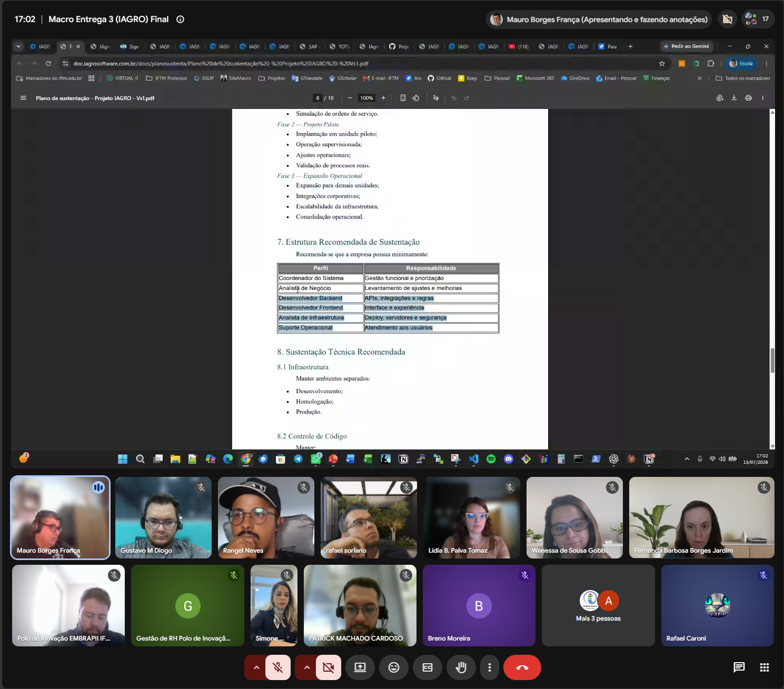Leave the call with red button
Screen dimensions: 784x689
tap(522, 667)
